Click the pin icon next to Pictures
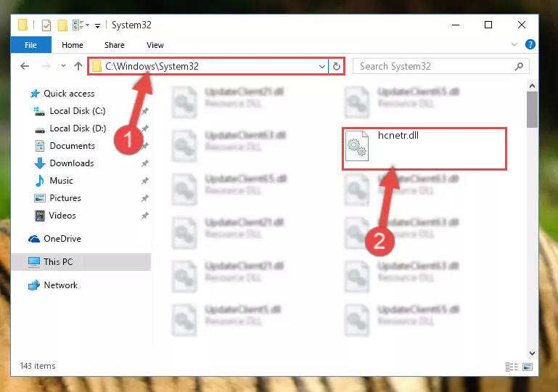Screen dimensions: 558x392 pyautogui.click(x=145, y=198)
